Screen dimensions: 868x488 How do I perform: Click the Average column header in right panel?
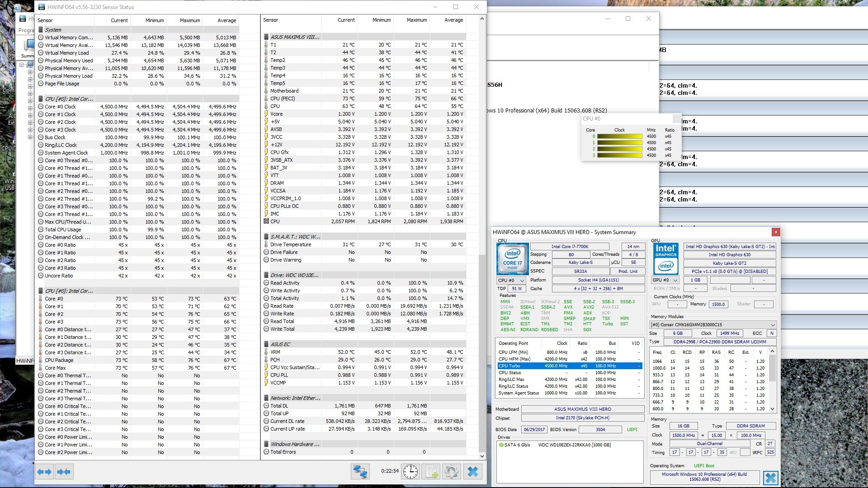click(453, 20)
